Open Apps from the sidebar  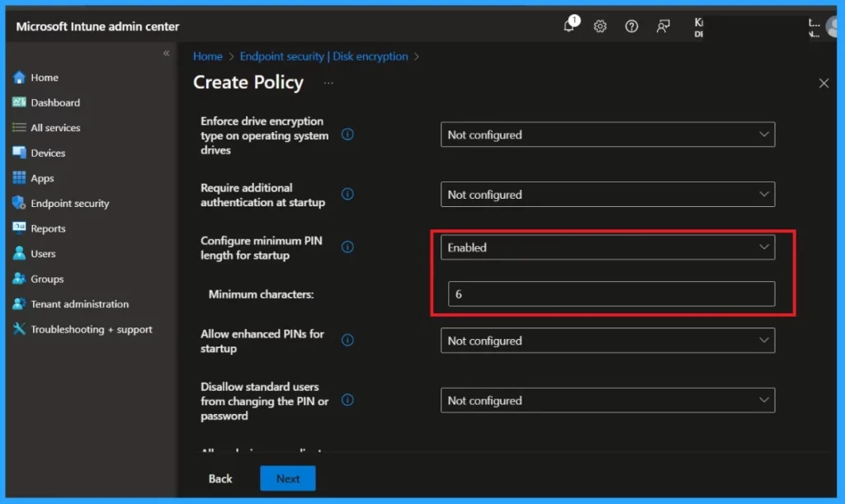[42, 178]
